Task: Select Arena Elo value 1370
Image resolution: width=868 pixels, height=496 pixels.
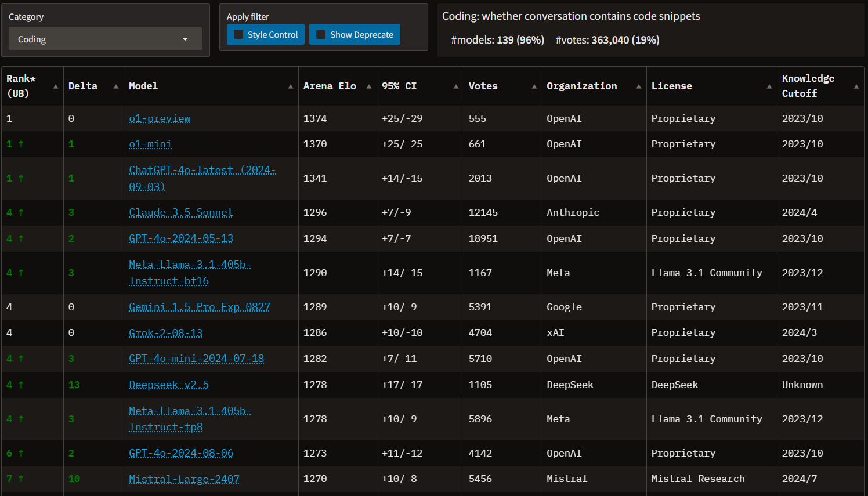Action: pos(315,144)
